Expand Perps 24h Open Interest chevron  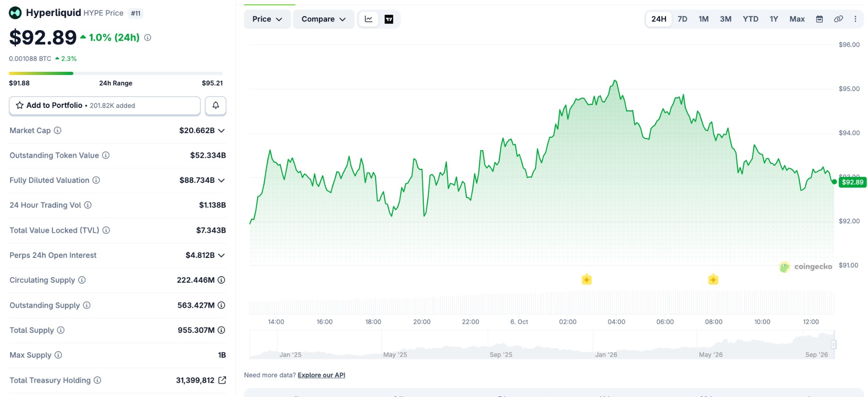[x=222, y=255]
